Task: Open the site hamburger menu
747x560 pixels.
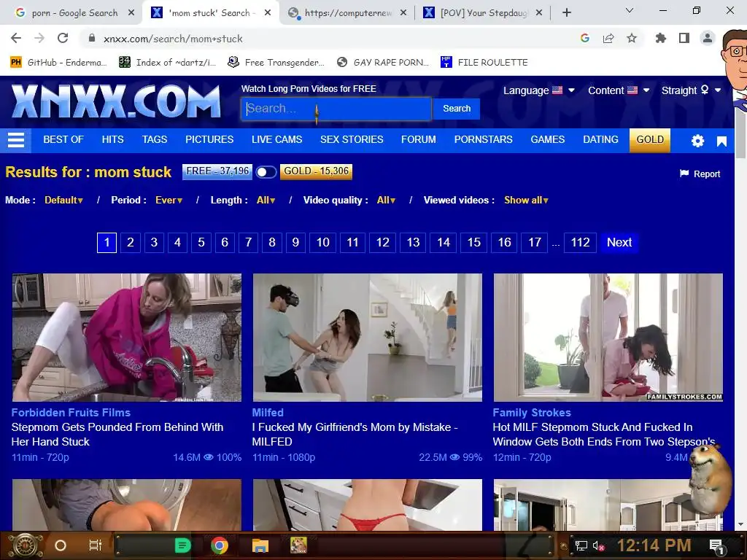Action: coord(16,140)
